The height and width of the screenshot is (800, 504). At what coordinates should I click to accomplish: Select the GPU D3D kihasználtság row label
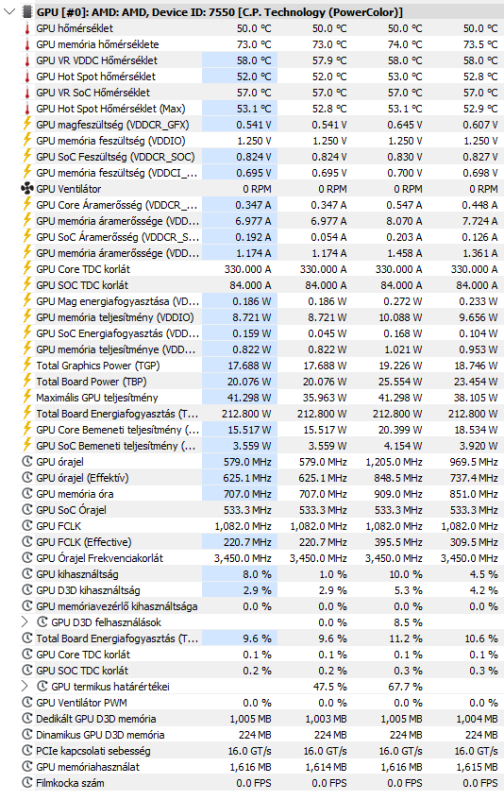[x=88, y=590]
